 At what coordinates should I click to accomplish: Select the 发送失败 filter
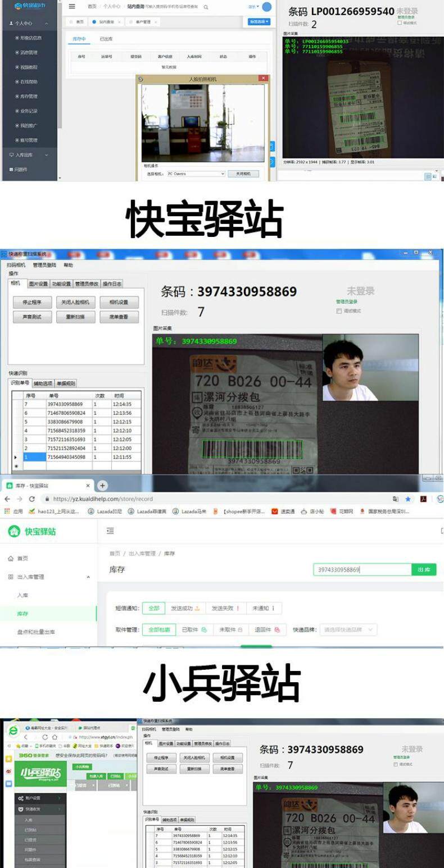(x=225, y=608)
